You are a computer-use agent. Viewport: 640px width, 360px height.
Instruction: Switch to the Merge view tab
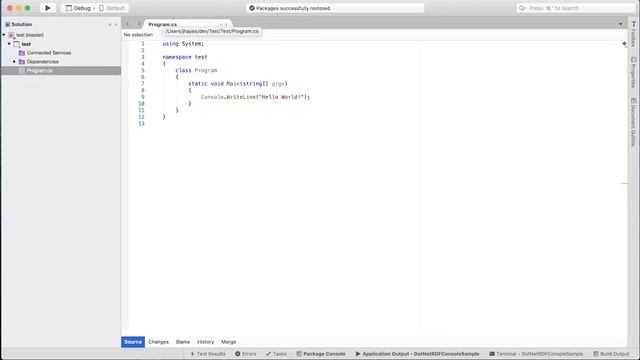click(x=229, y=342)
